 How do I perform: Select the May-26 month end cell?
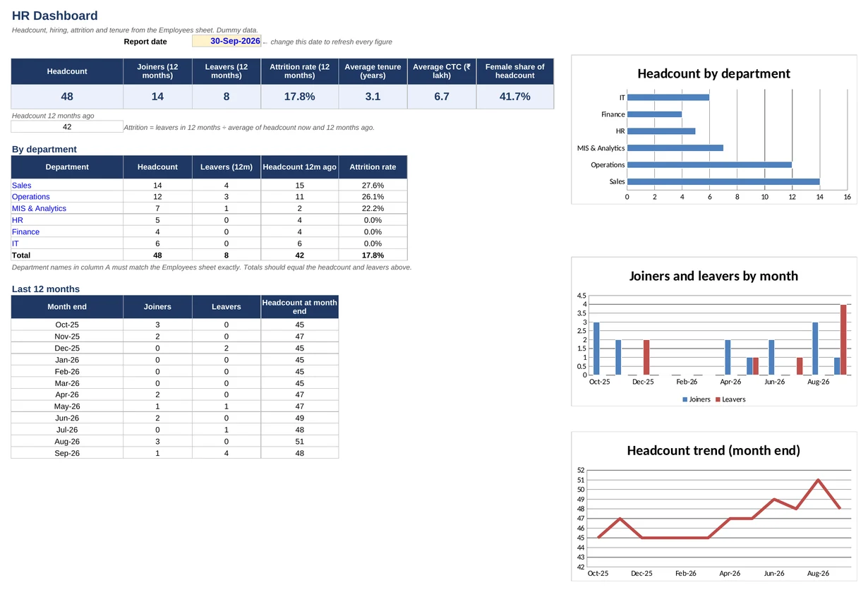(67, 406)
